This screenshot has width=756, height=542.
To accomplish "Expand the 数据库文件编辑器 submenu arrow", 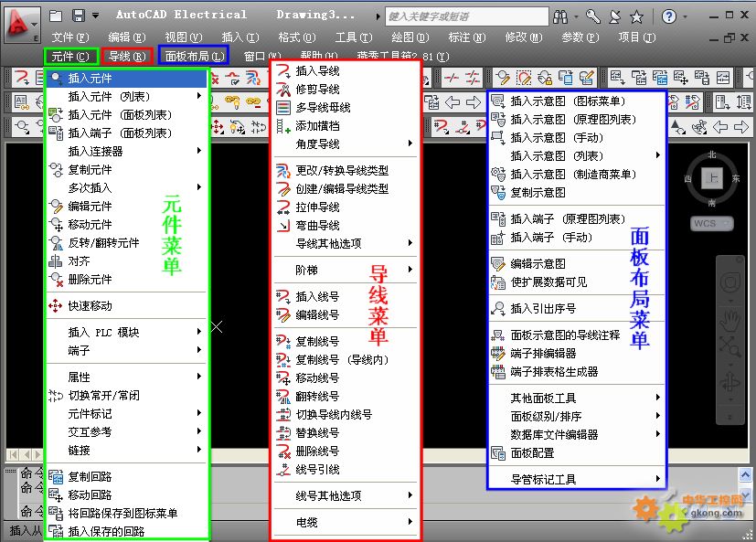I will pos(658,434).
